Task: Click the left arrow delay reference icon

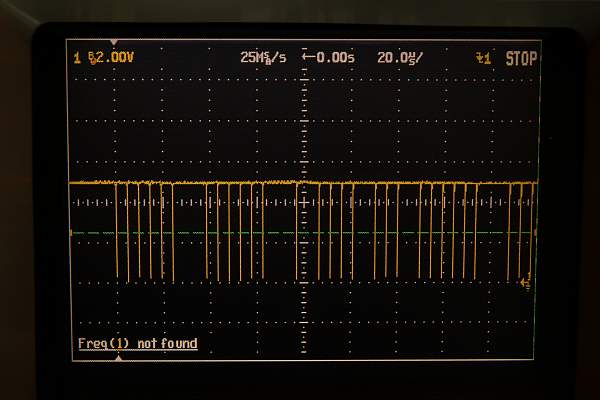Action: [308, 58]
